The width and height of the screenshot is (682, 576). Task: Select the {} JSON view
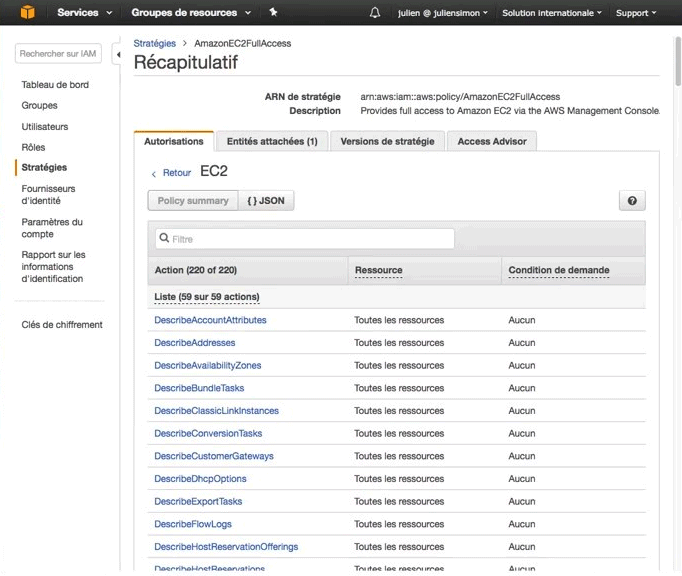[x=266, y=201]
